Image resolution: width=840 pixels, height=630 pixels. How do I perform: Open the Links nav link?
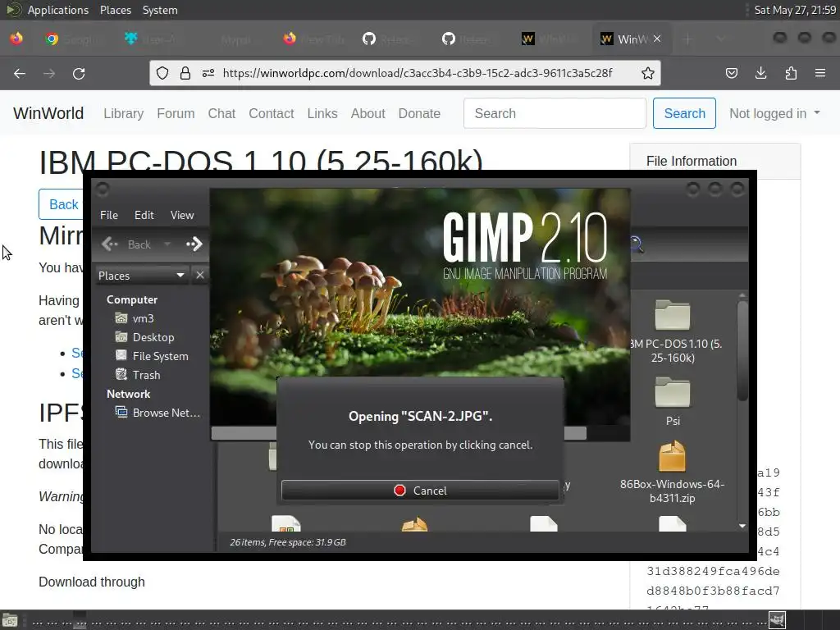point(322,113)
